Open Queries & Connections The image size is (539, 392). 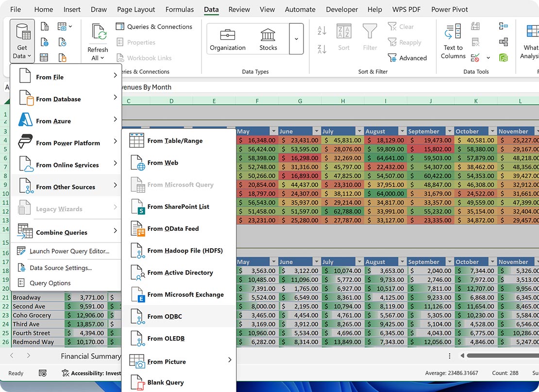tap(154, 26)
